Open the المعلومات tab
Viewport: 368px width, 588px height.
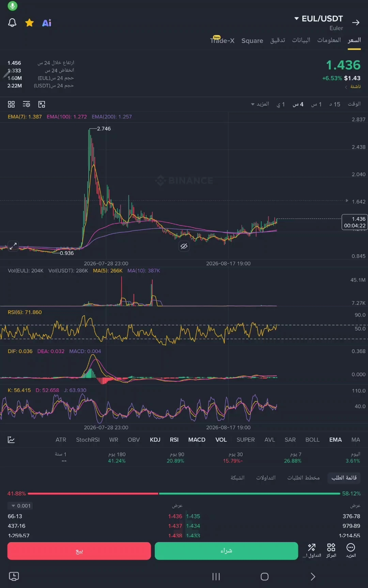click(x=329, y=40)
